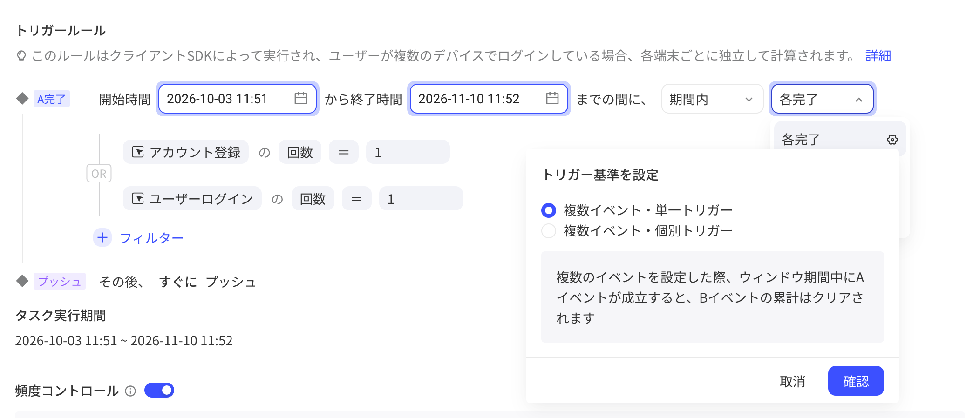Toggle the OR logic operator
Image resolution: width=980 pixels, height=418 pixels.
pyautogui.click(x=99, y=173)
